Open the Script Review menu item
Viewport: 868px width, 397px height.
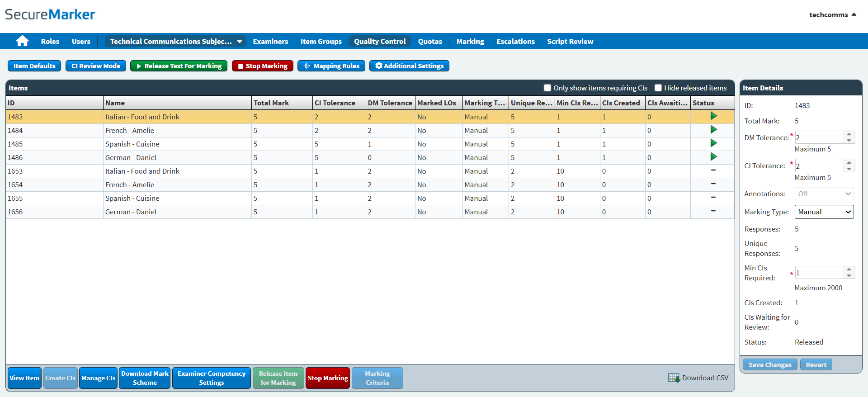(570, 42)
